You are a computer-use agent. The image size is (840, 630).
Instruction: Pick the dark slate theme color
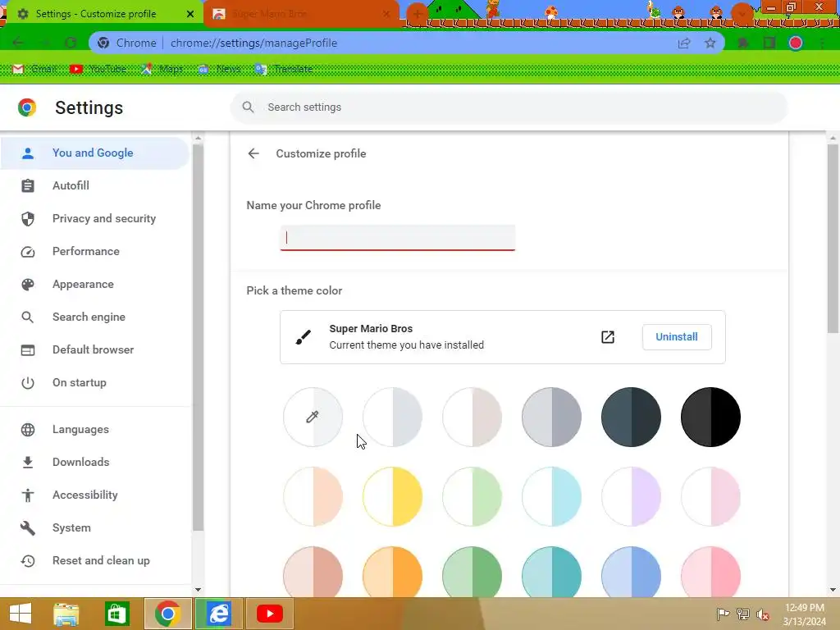(x=631, y=417)
